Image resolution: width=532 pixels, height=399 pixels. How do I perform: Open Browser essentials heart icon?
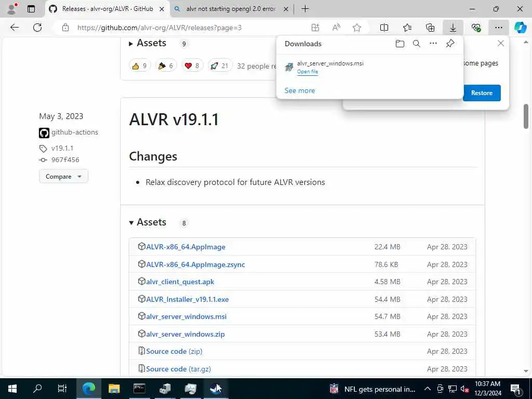pyautogui.click(x=476, y=28)
